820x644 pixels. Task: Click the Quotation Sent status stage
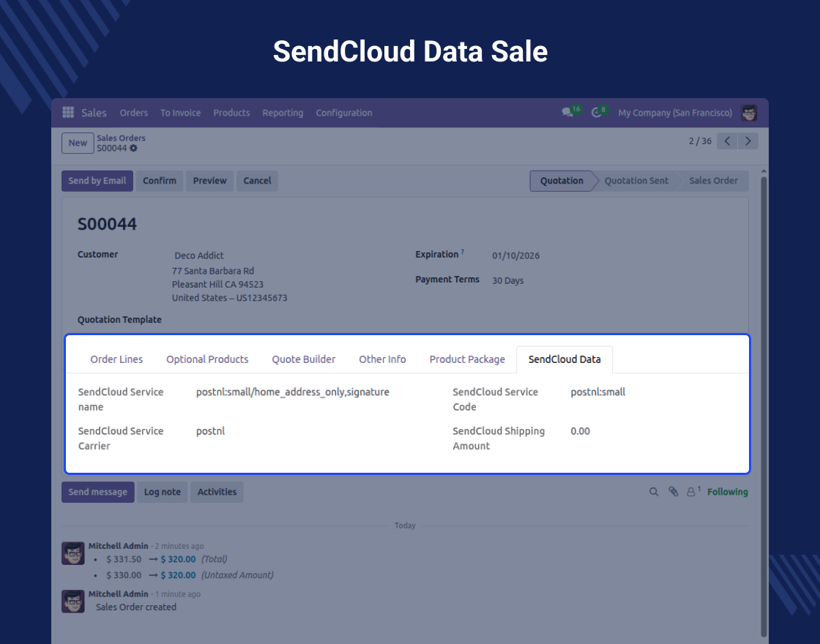(x=636, y=181)
